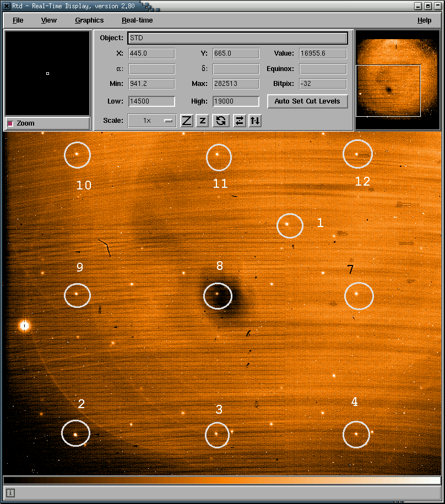Click the star inside circle 9

click(76, 294)
